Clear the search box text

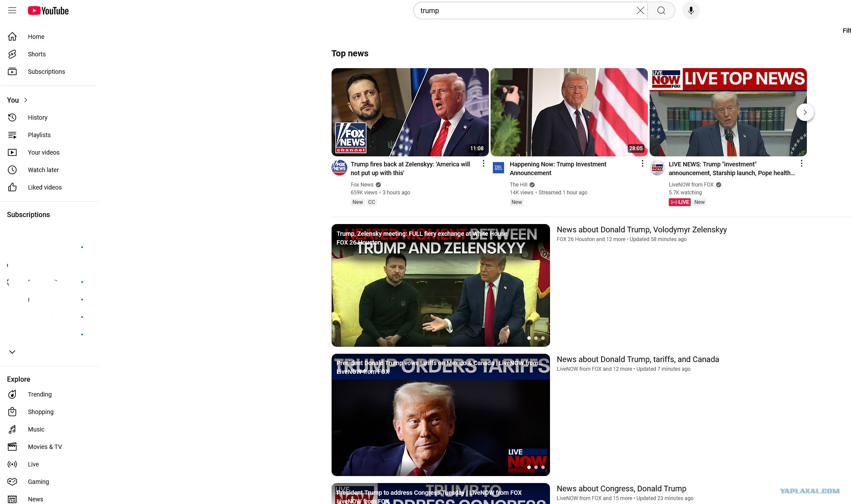point(640,10)
